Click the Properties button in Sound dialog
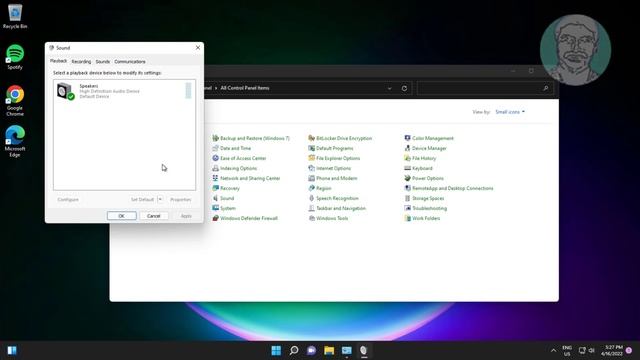Viewport: 640px width, 360px height. click(180, 200)
